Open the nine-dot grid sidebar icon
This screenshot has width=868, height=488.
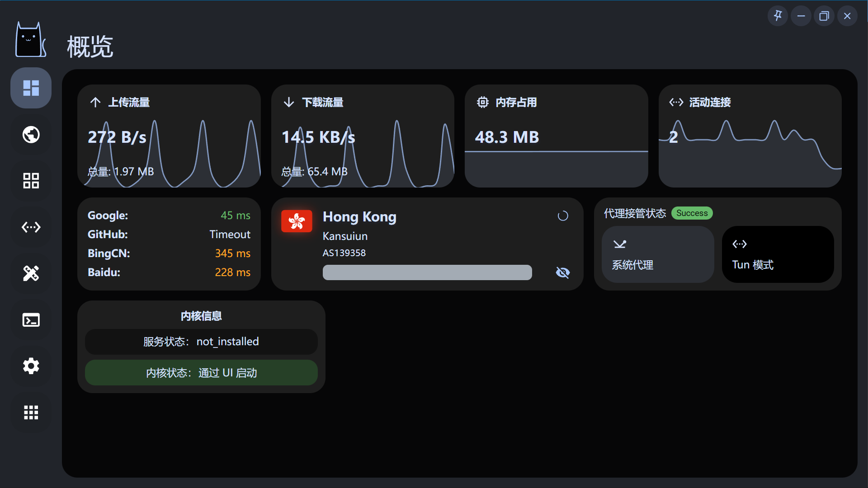(31, 412)
